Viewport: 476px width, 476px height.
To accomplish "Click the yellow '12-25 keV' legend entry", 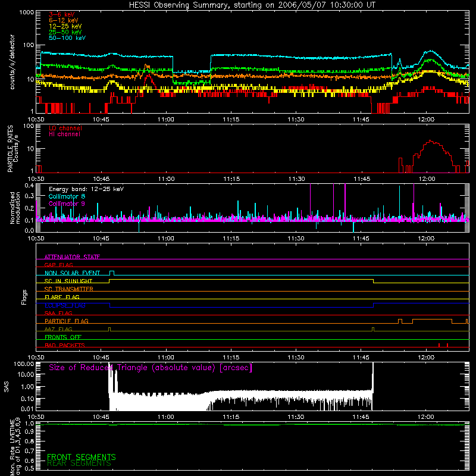I will click(x=65, y=26).
